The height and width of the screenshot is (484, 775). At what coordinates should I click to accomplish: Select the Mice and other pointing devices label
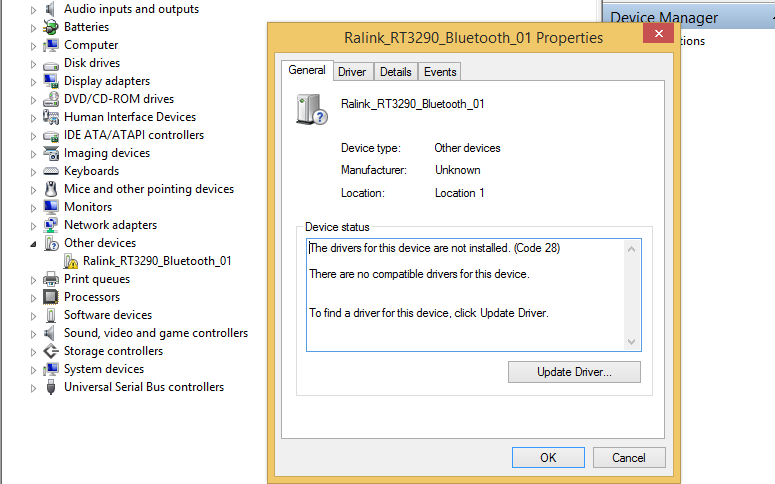tap(149, 189)
